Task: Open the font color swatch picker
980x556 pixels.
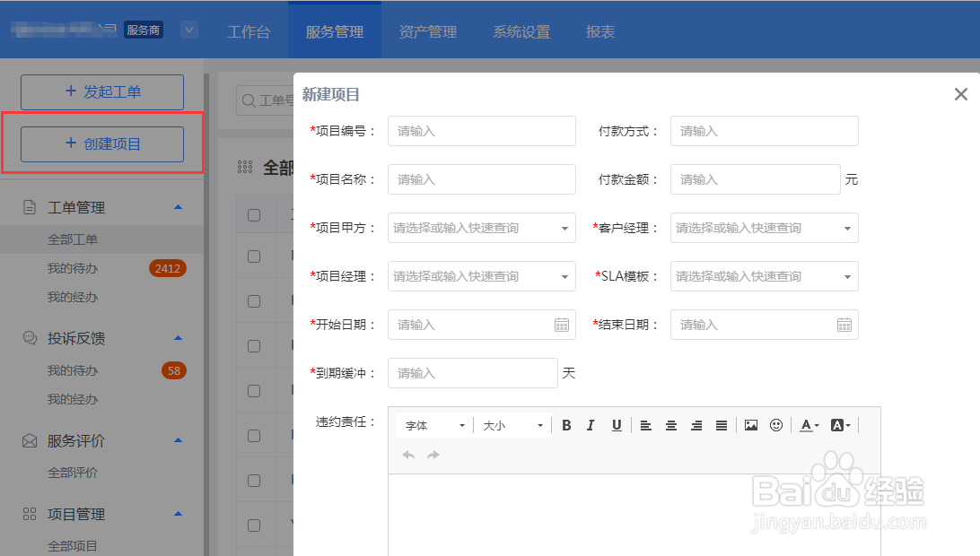Action: 807,424
